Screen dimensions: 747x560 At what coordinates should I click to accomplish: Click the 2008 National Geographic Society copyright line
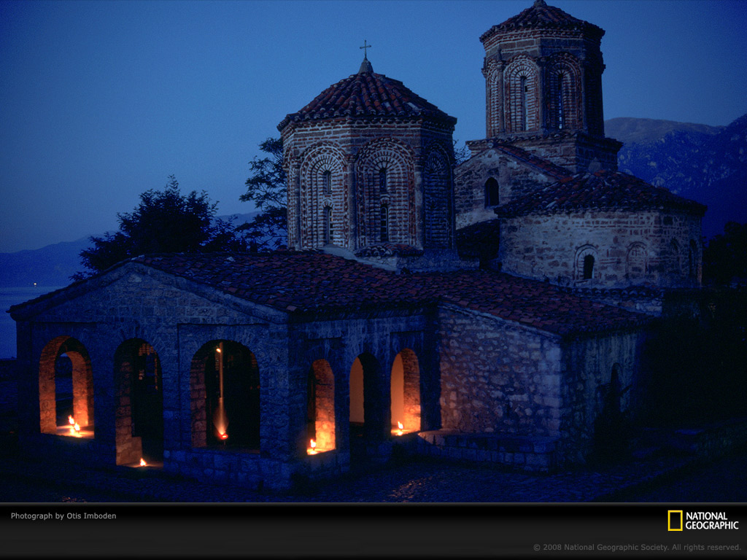(x=637, y=548)
